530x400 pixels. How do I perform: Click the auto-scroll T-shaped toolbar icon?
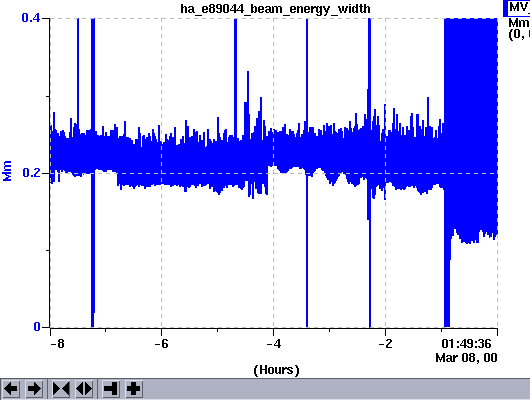tap(111, 389)
